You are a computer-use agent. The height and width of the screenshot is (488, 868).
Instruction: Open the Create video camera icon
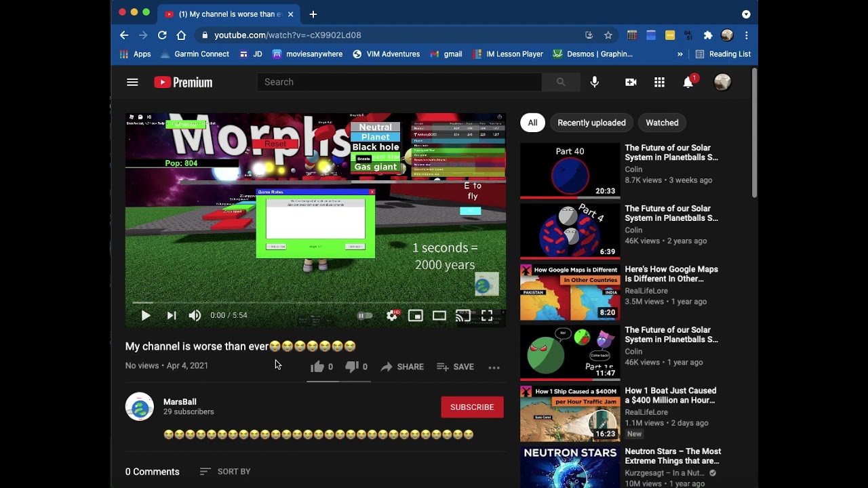tap(631, 82)
